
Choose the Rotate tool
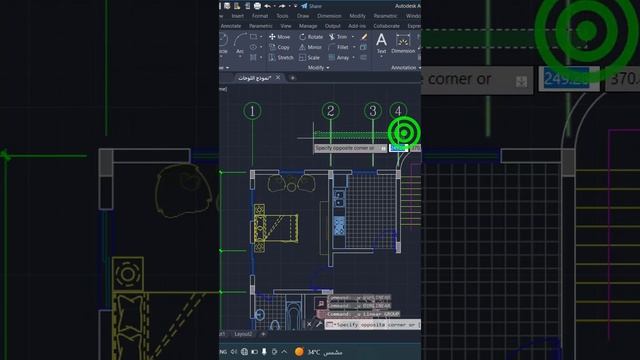click(311, 37)
